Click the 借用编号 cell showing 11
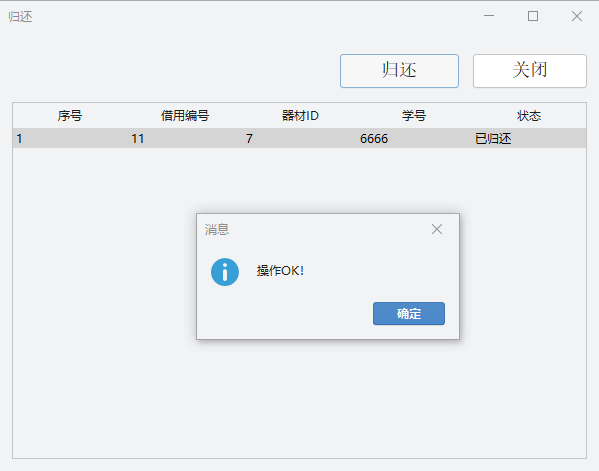The width and height of the screenshot is (599, 471). [x=138, y=138]
